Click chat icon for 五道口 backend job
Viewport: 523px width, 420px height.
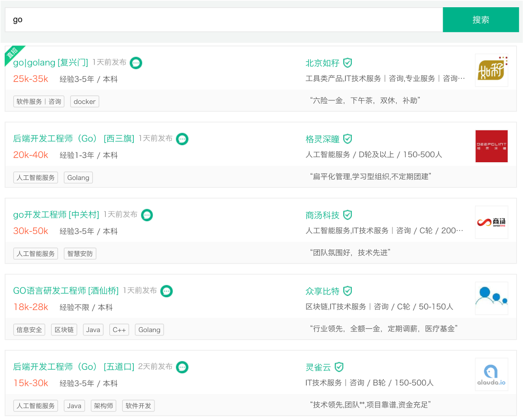point(182,367)
